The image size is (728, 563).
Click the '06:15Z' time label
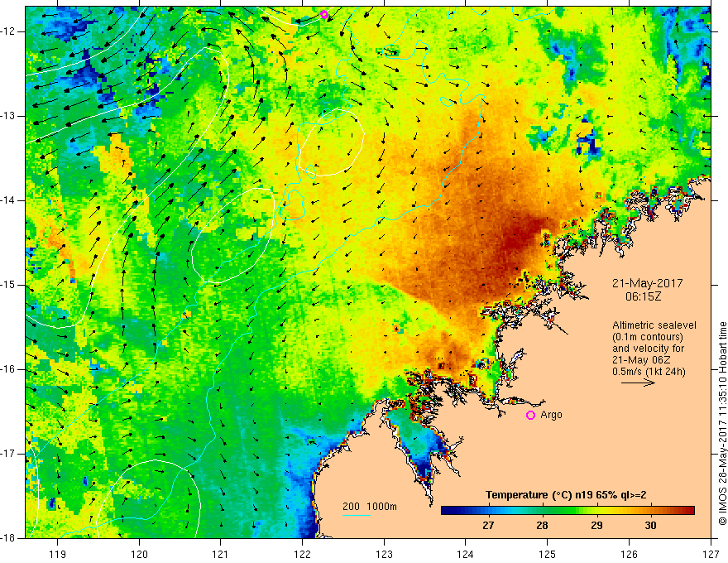[643, 296]
